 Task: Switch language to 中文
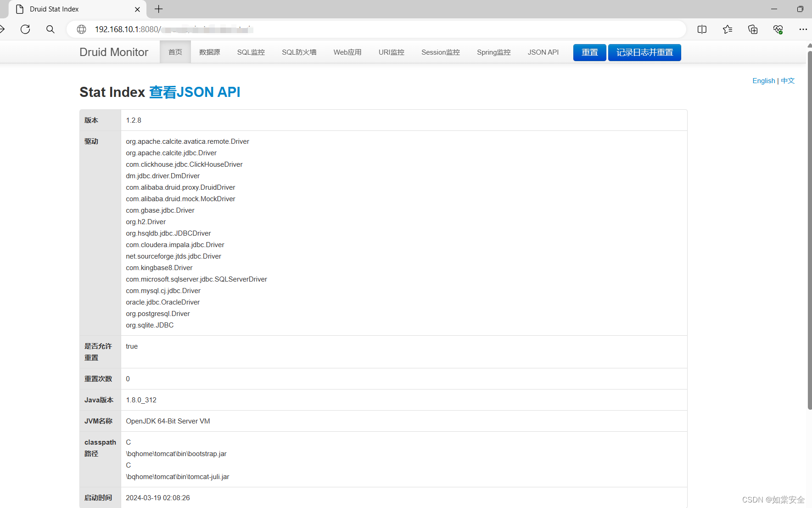(x=788, y=81)
